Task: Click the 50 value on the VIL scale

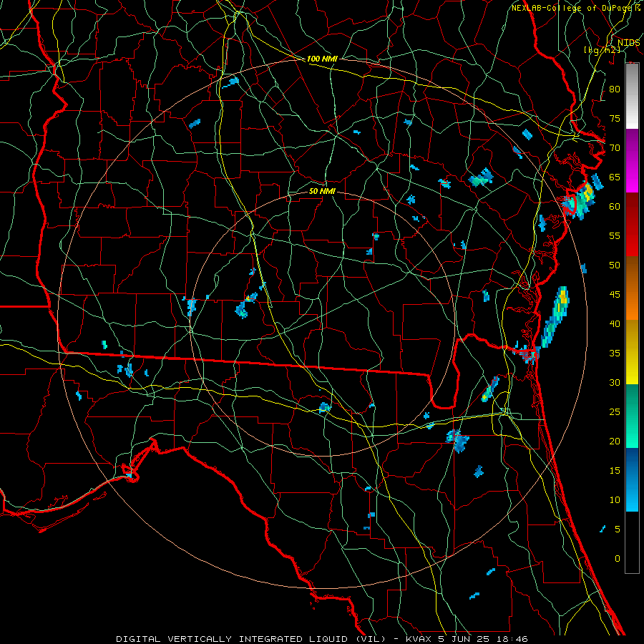Action: pyautogui.click(x=615, y=265)
